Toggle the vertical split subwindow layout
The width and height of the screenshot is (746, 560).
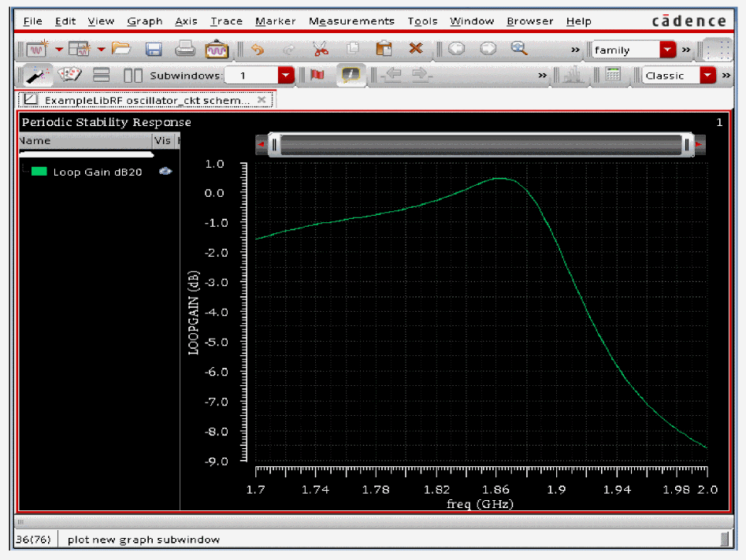pyautogui.click(x=133, y=75)
